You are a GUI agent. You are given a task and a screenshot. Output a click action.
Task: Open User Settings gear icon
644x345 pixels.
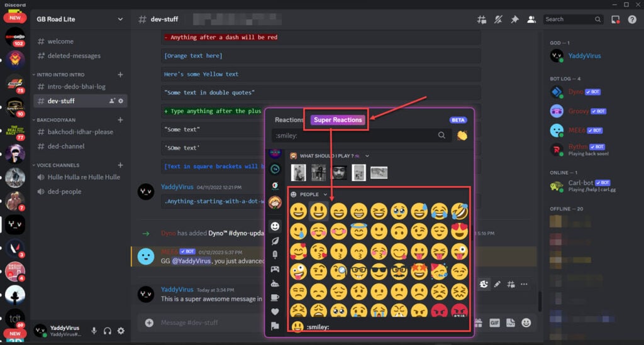121,331
